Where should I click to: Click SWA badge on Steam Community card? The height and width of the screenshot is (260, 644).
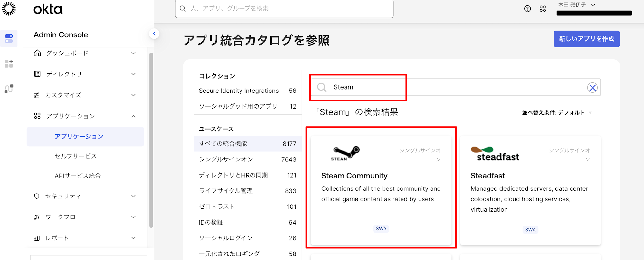[x=381, y=229]
